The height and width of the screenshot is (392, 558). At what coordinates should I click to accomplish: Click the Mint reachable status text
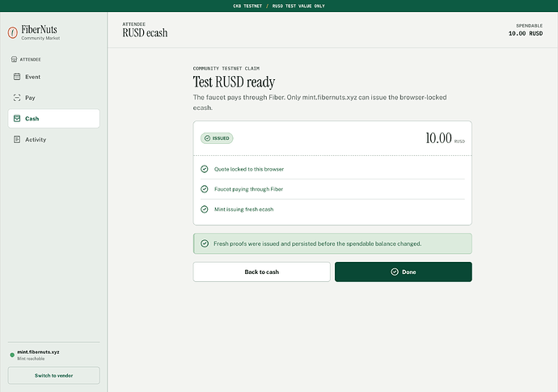(x=31, y=359)
